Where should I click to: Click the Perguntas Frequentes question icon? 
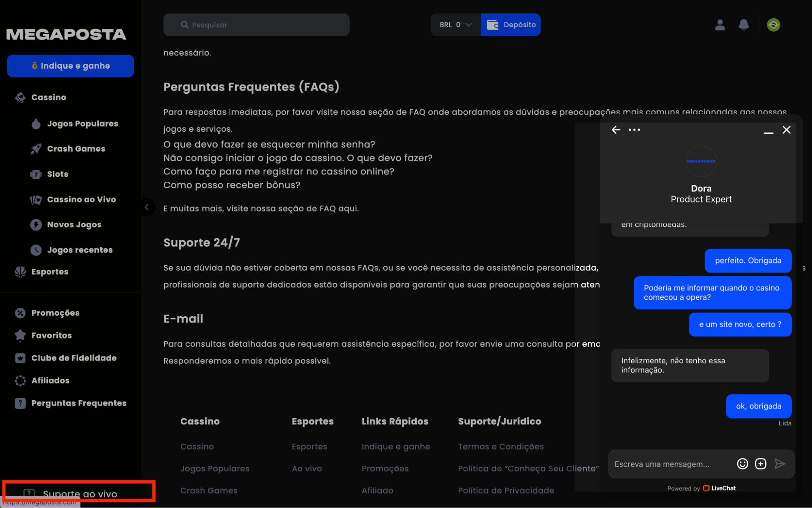click(20, 403)
